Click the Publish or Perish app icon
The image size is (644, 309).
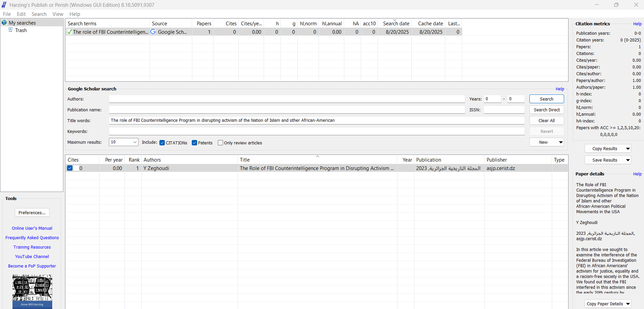tap(4, 5)
